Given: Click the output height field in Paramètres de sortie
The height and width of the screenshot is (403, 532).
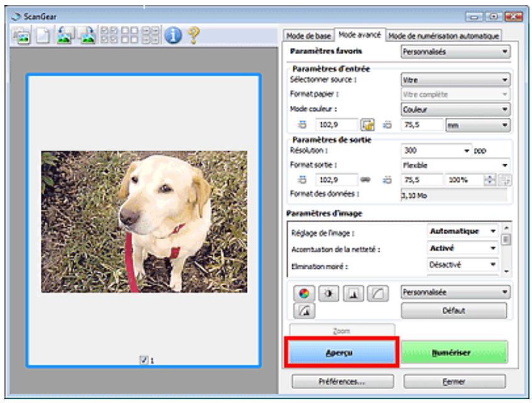Looking at the screenshot, I should 422,180.
